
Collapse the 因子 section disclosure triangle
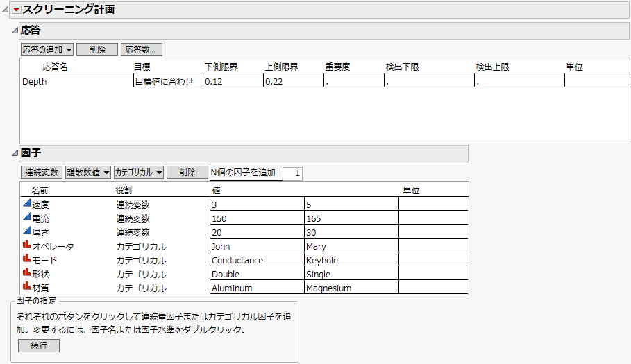point(15,153)
